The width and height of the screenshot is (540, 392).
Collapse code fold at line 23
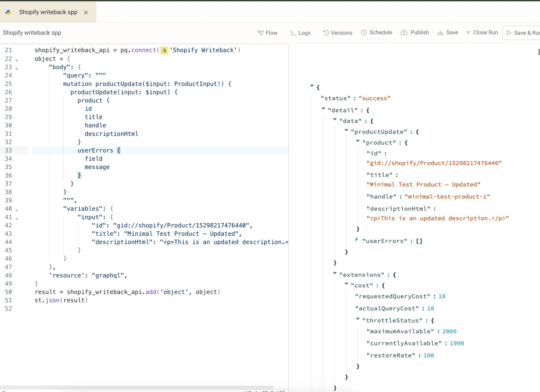[17, 69]
